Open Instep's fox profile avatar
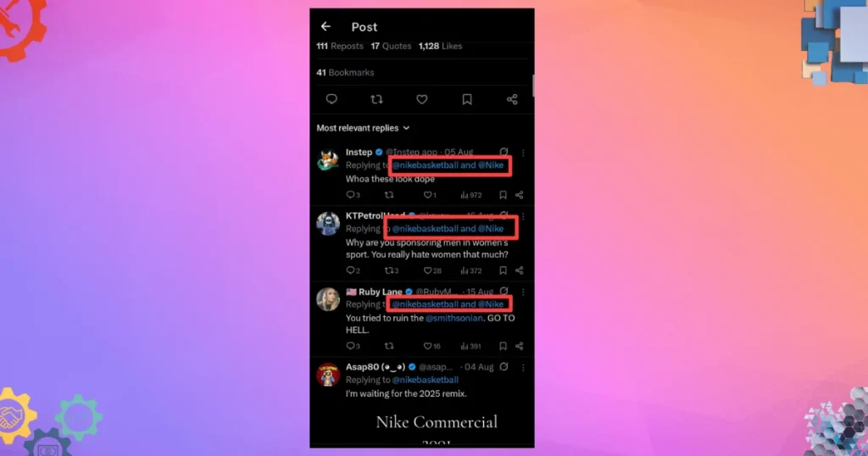Image resolution: width=868 pixels, height=456 pixels. 328,160
